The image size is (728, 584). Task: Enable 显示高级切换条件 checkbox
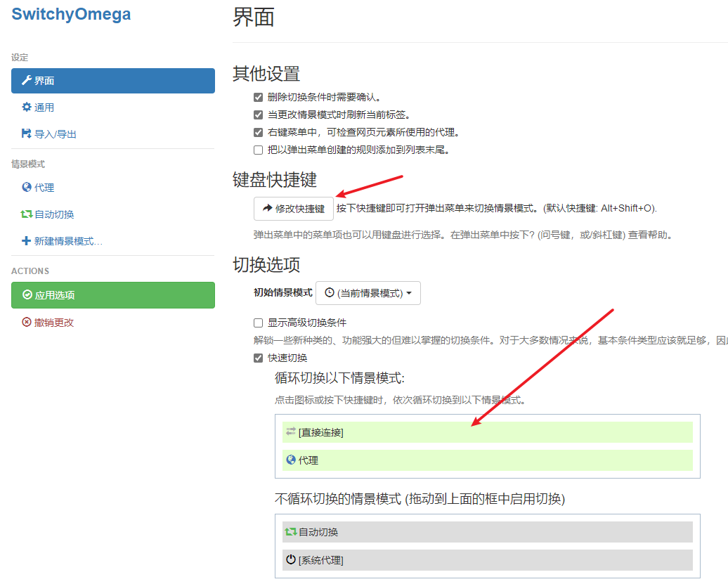pos(258,323)
